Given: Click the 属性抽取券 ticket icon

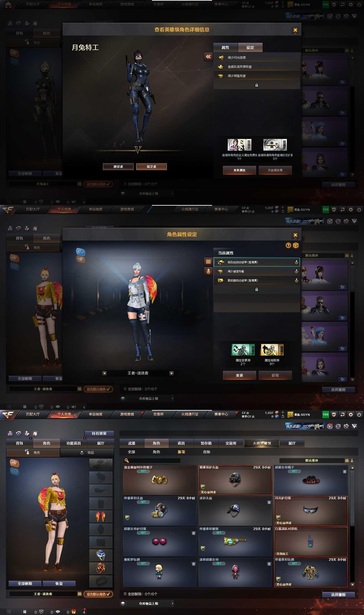Looking at the screenshot, I should pos(272,350).
